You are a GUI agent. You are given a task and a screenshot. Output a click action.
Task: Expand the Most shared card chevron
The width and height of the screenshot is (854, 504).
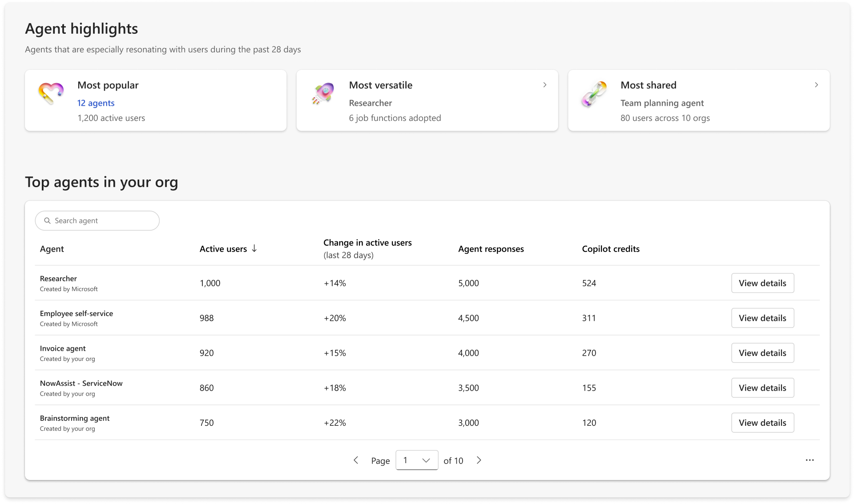tap(816, 85)
